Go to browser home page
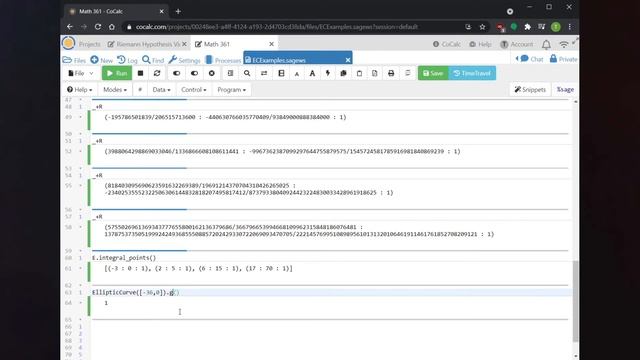Image resolution: width=640 pixels, height=360 pixels. (x=111, y=27)
